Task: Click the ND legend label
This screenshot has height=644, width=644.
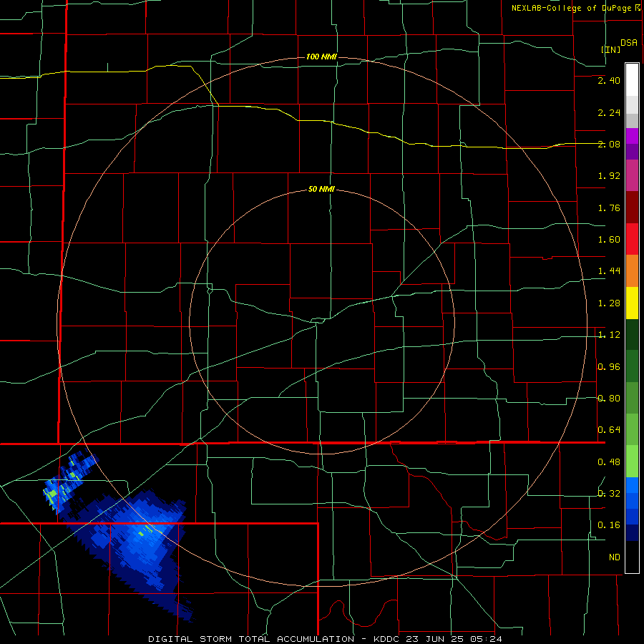Action: pos(615,557)
